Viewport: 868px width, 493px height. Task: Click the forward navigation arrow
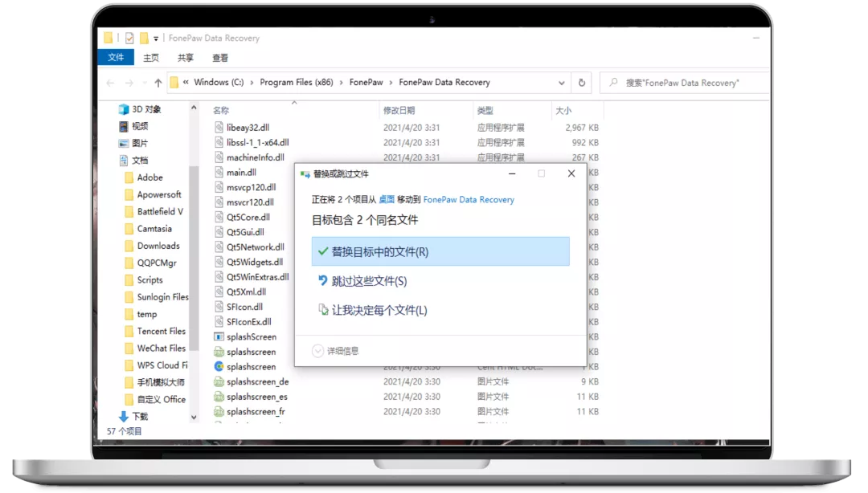click(x=129, y=83)
